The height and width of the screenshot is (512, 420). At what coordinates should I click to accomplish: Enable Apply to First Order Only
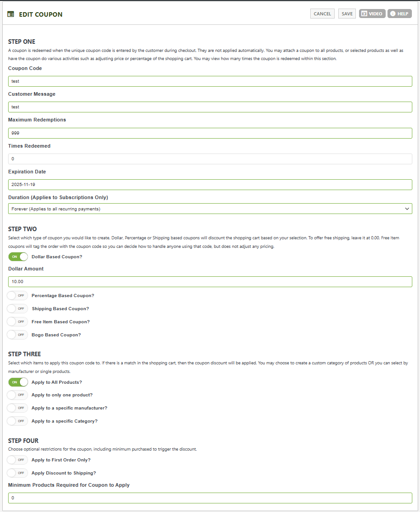click(x=18, y=460)
